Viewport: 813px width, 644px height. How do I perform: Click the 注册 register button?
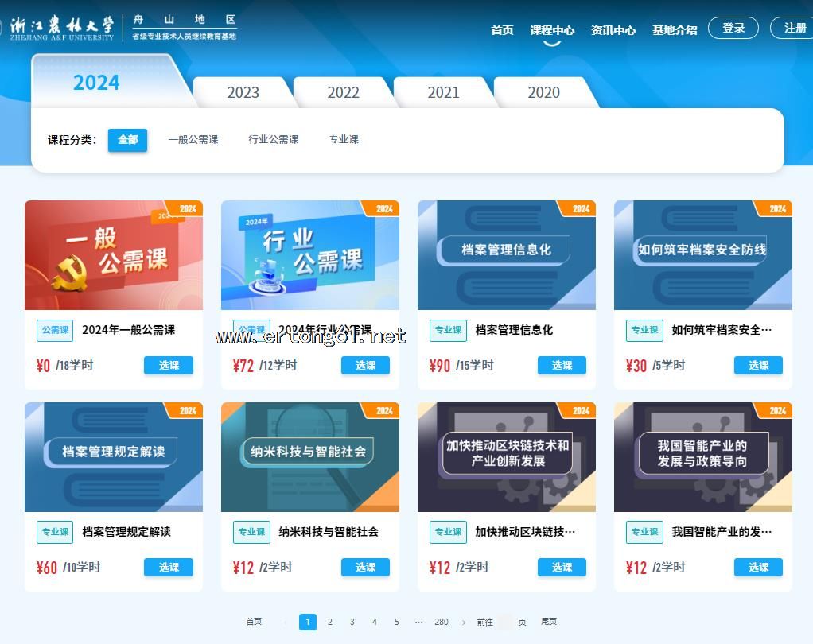click(794, 28)
